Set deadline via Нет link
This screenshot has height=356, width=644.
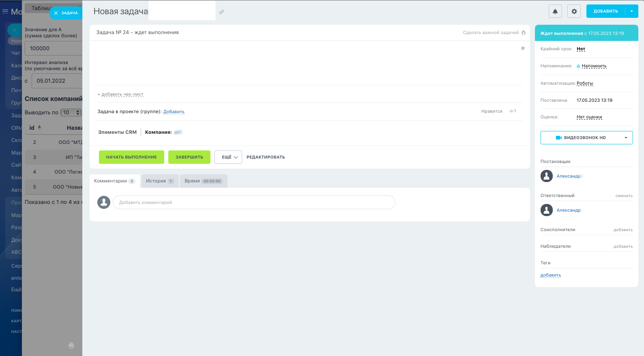tap(581, 49)
